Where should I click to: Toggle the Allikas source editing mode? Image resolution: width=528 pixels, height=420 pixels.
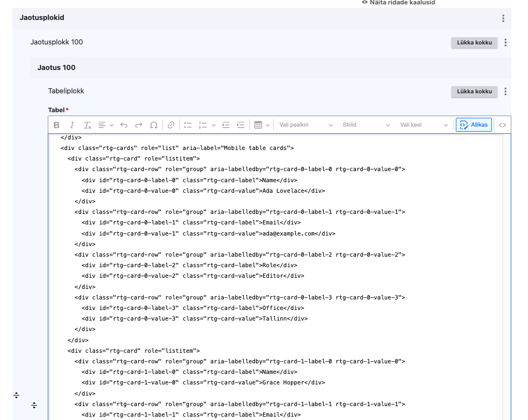pos(474,125)
